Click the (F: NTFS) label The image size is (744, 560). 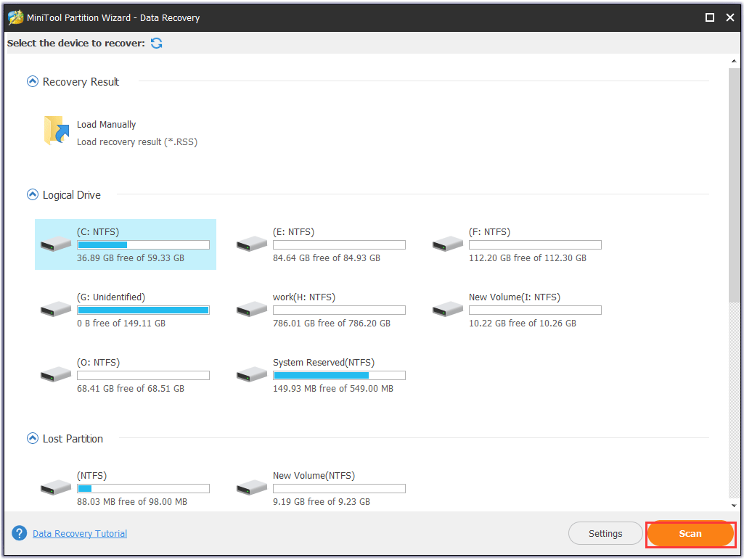coord(490,232)
